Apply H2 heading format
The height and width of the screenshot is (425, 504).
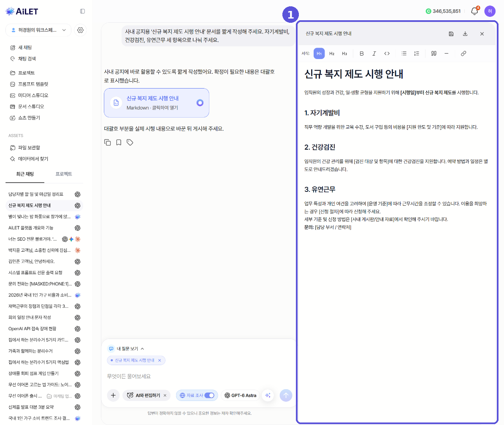(332, 54)
